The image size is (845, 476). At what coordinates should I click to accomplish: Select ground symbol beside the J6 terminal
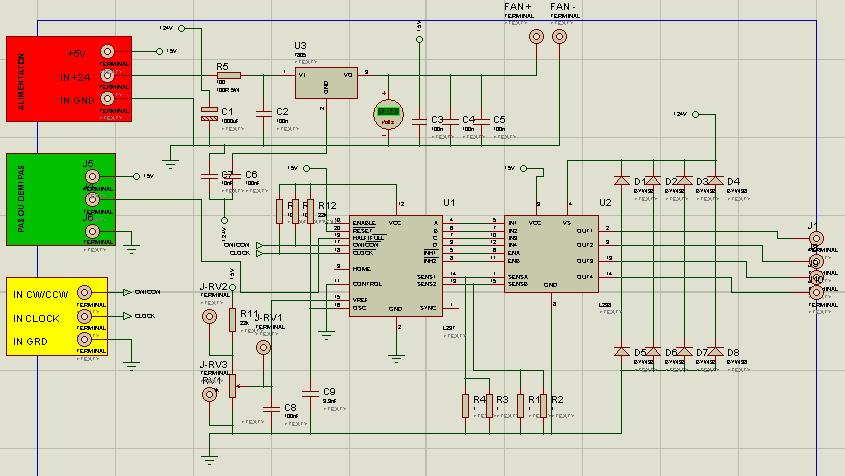point(131,249)
